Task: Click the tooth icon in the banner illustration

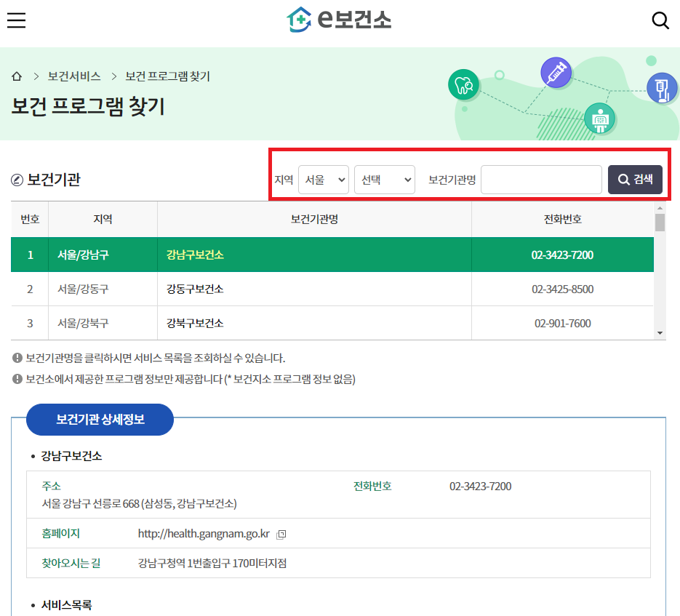Action: pyautogui.click(x=464, y=85)
